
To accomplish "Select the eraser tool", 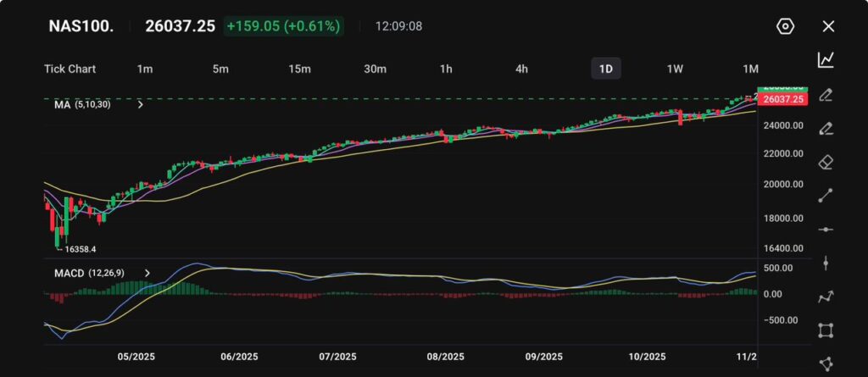I will point(826,162).
